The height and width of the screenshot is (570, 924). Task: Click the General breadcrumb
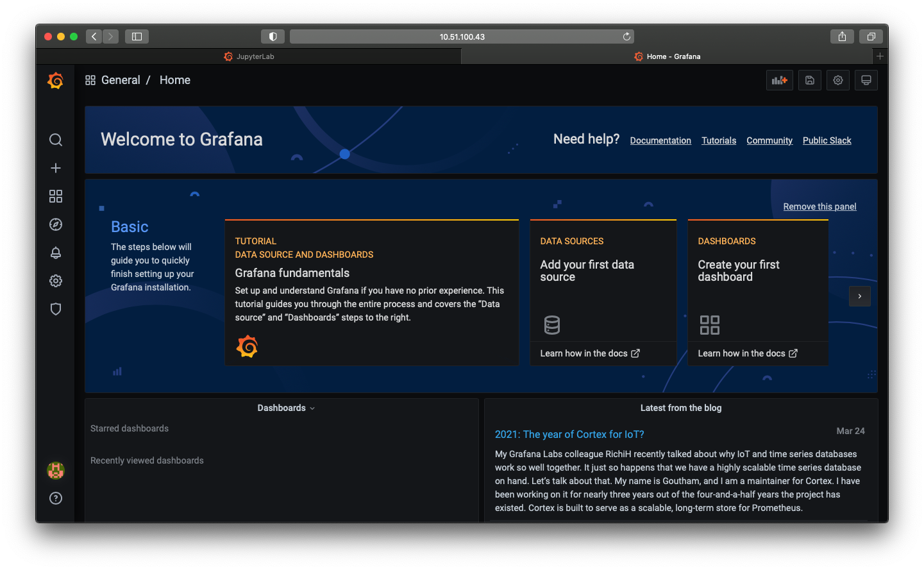tap(121, 80)
